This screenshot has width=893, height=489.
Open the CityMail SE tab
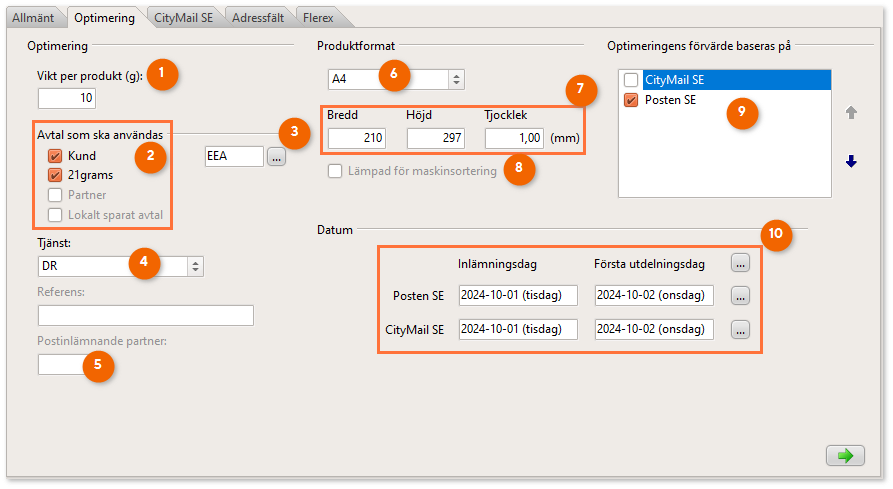click(183, 18)
